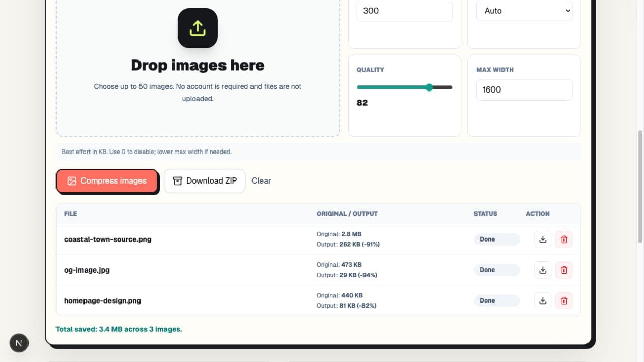Click the page vertical scrollbar
The height and width of the screenshot is (362, 644).
coord(640,187)
